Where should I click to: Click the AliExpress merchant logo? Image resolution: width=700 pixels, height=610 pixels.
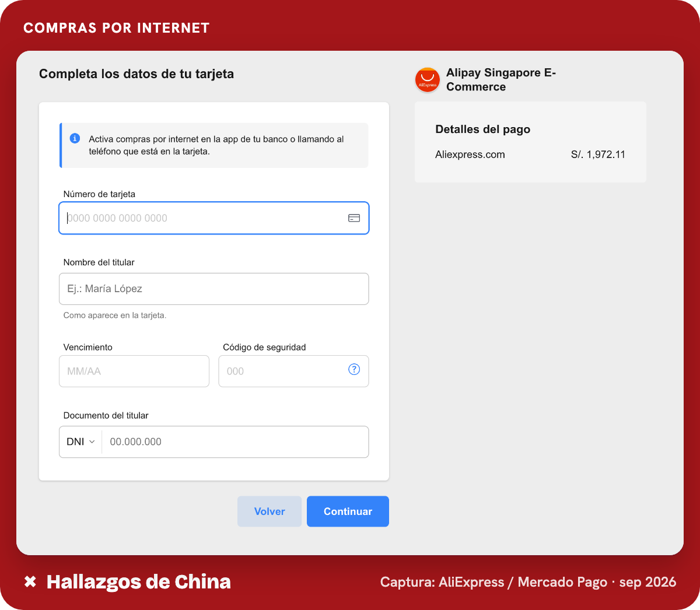click(x=428, y=80)
